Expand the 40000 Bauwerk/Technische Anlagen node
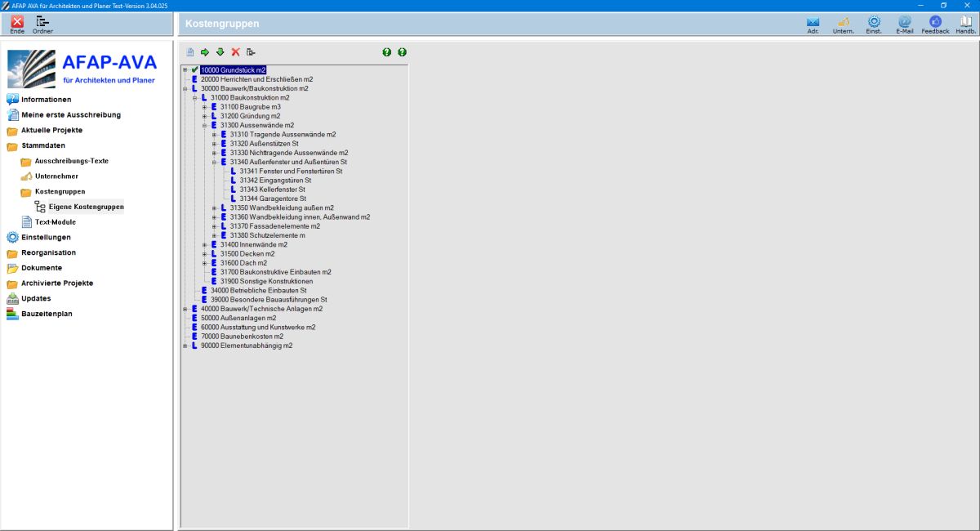 click(x=185, y=309)
